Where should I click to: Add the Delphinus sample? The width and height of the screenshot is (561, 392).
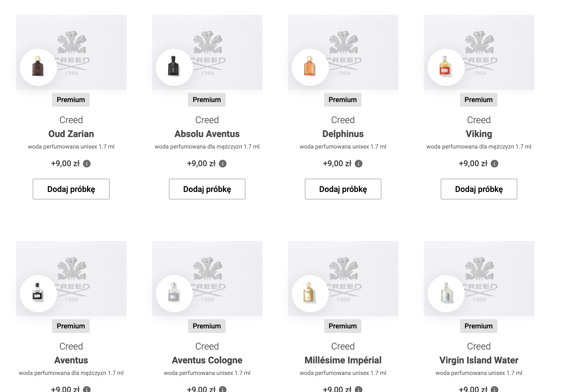coord(343,189)
